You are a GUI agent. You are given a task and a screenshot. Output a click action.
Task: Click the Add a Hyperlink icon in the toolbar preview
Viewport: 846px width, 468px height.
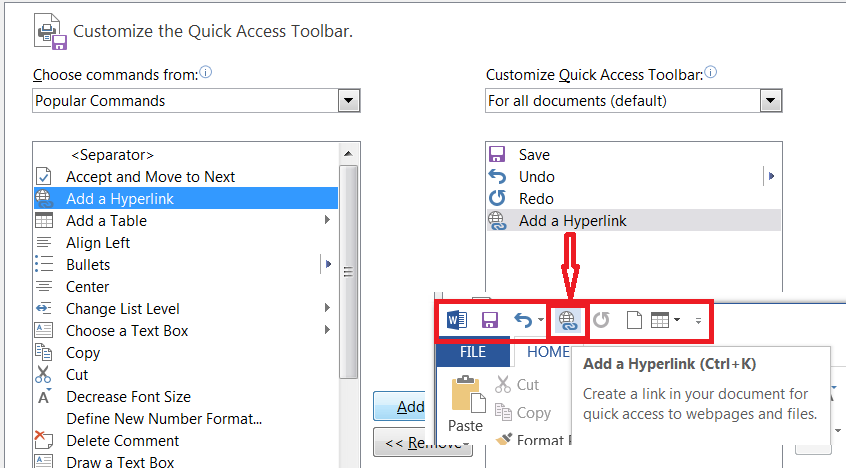click(x=567, y=320)
